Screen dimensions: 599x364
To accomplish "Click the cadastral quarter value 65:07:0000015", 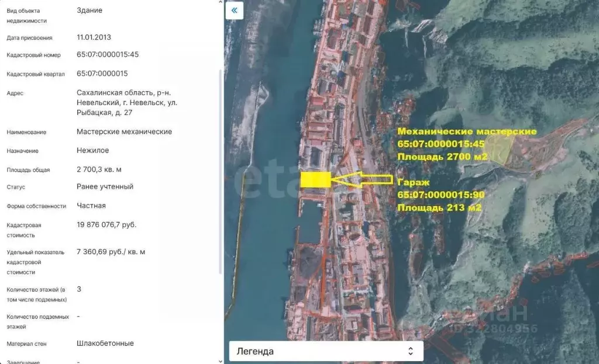I will [x=102, y=74].
